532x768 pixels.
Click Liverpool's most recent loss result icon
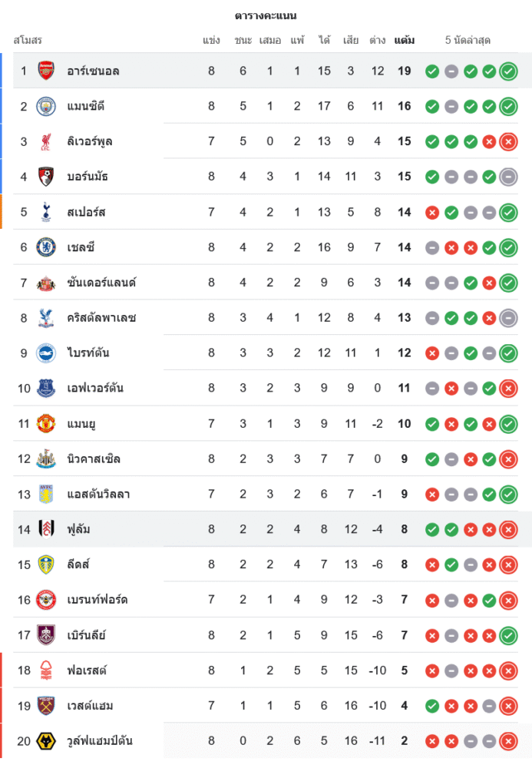508,141
